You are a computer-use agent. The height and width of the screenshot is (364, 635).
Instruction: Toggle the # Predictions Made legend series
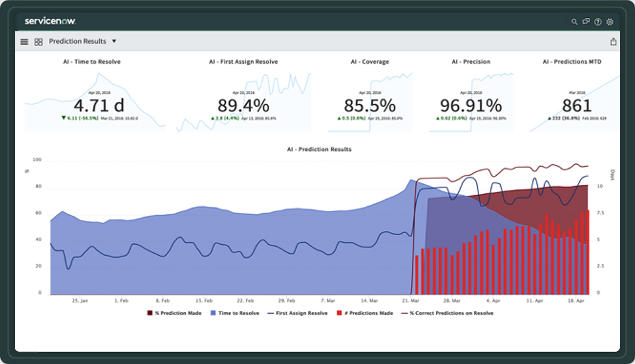coord(365,313)
